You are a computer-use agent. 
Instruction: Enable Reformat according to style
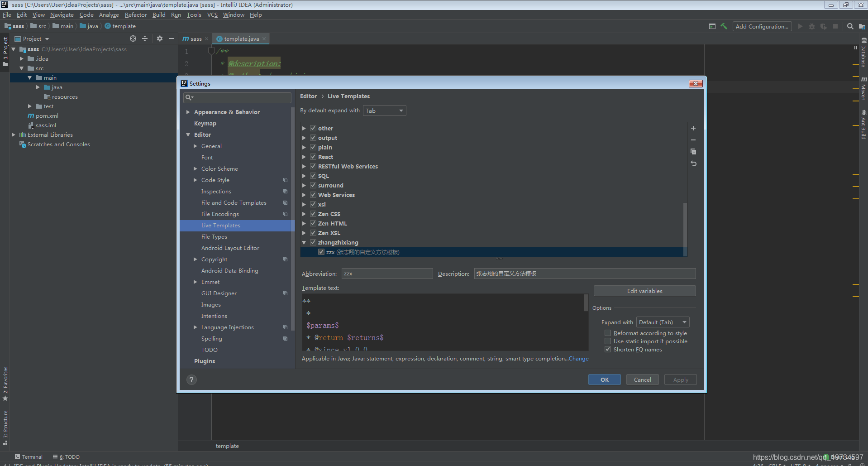pyautogui.click(x=608, y=333)
